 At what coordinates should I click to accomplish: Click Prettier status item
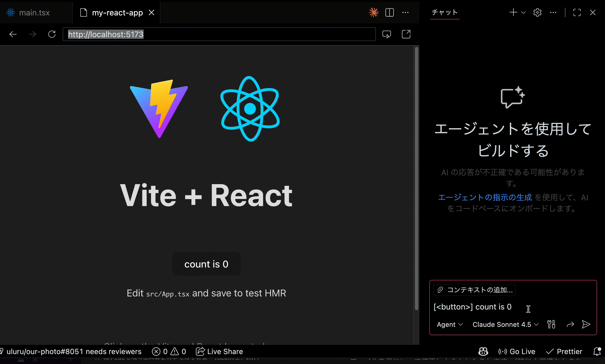[x=564, y=352]
